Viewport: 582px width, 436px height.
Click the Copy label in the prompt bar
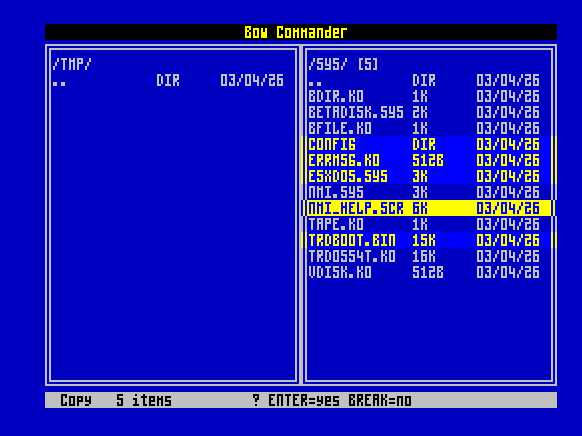click(76, 400)
